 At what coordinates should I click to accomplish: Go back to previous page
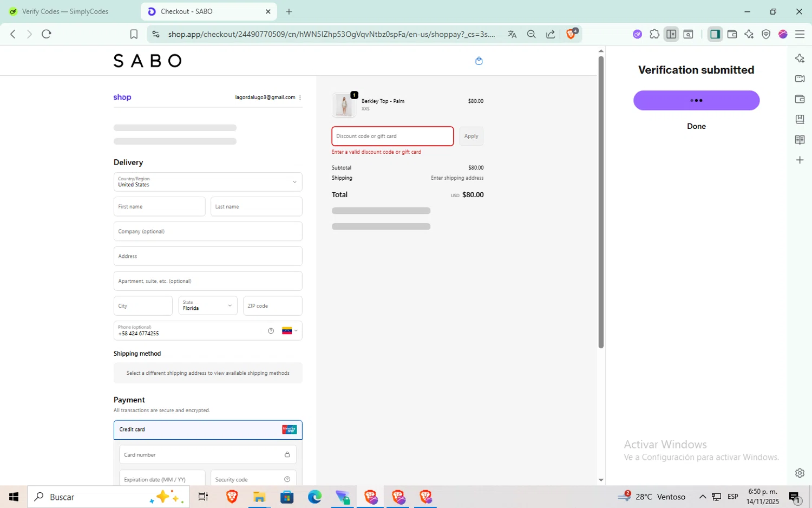pyautogui.click(x=13, y=34)
